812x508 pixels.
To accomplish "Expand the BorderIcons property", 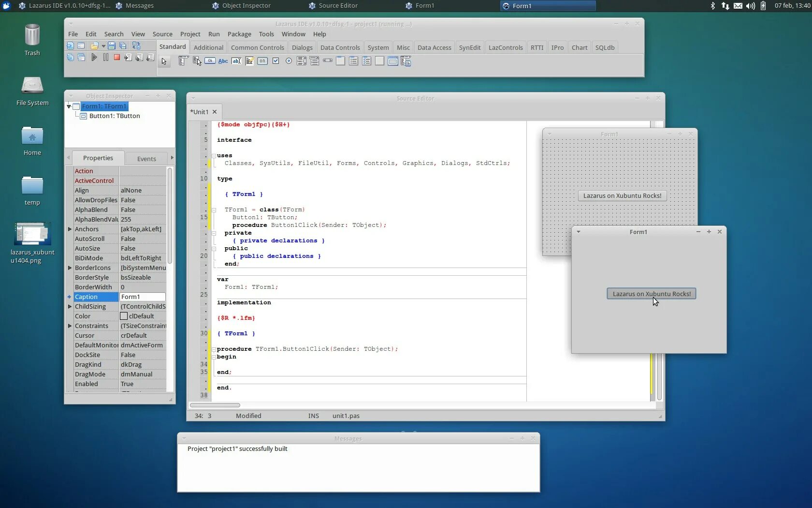I will (70, 268).
